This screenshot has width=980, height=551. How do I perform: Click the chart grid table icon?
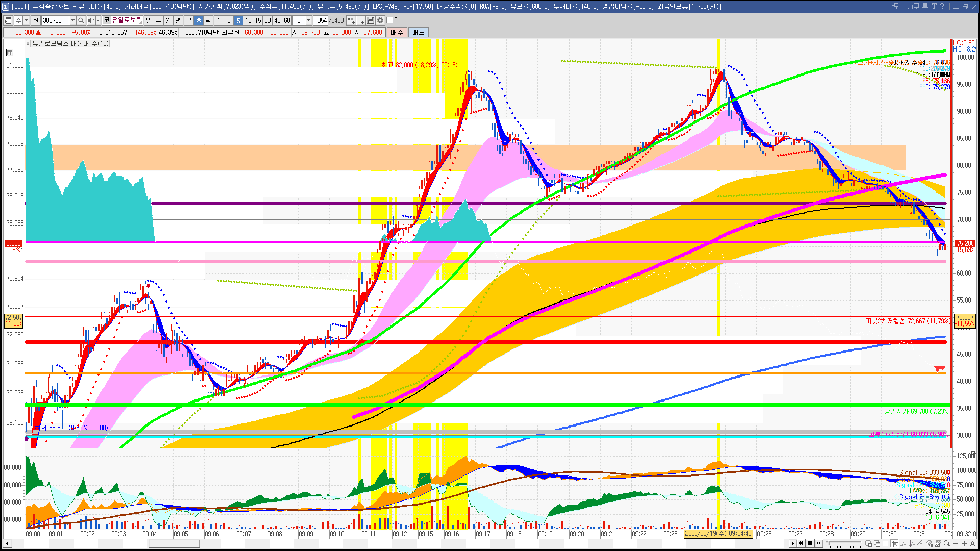click(9, 53)
